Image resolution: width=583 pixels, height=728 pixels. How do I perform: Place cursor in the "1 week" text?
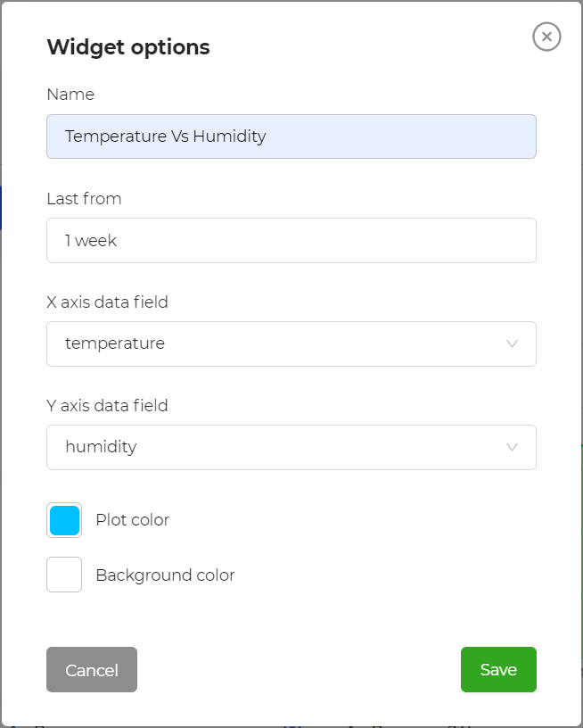pos(91,241)
